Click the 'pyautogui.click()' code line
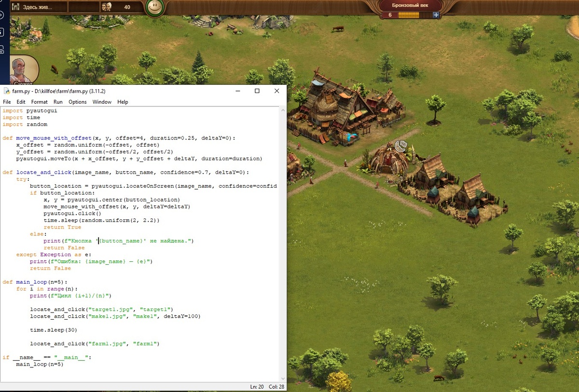579x392 pixels. 72,213
